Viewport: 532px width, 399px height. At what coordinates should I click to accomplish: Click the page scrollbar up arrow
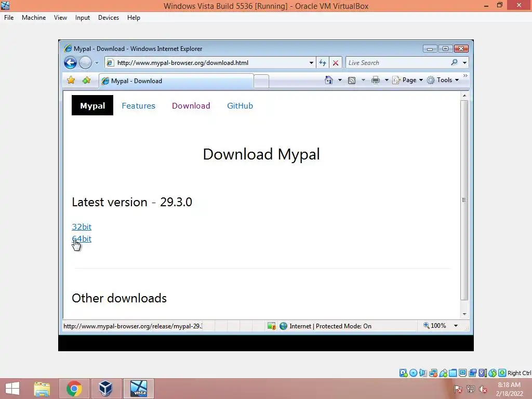[464, 96]
